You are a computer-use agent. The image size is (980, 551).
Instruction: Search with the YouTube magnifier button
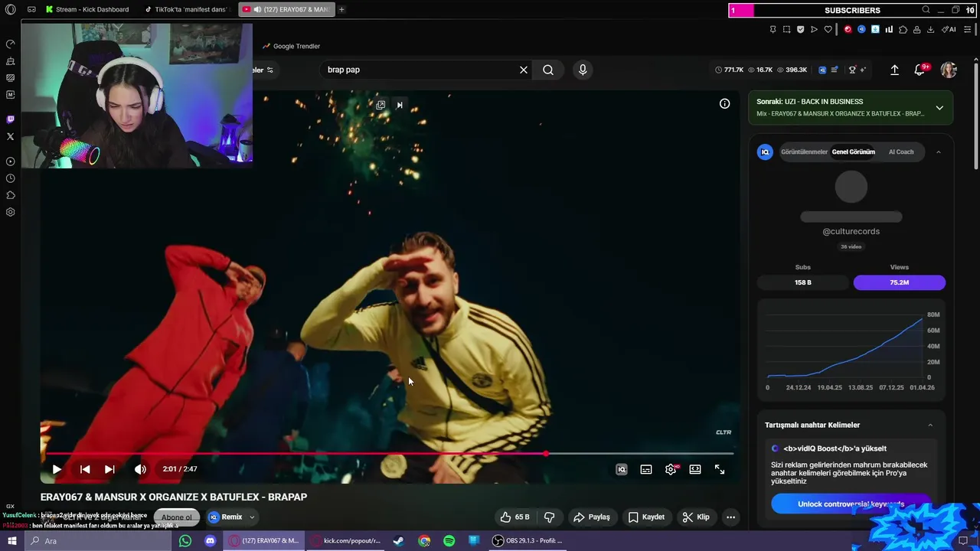[x=548, y=70]
